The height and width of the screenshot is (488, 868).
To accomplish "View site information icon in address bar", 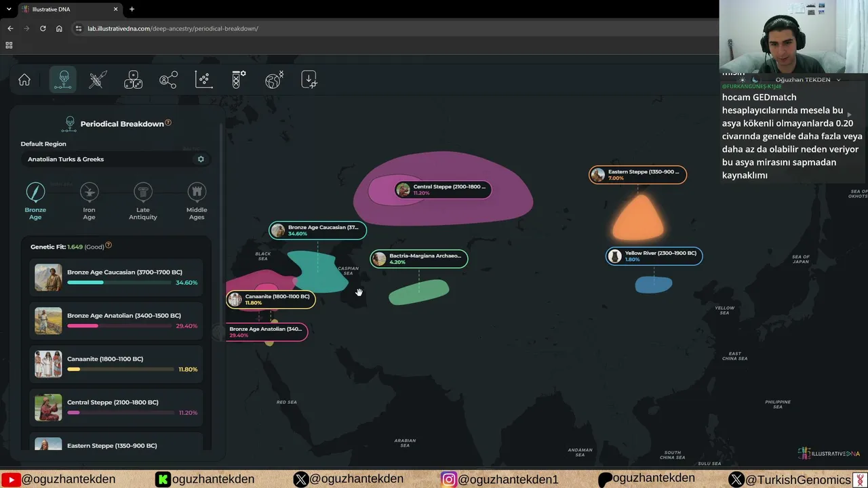I will 79,28.
